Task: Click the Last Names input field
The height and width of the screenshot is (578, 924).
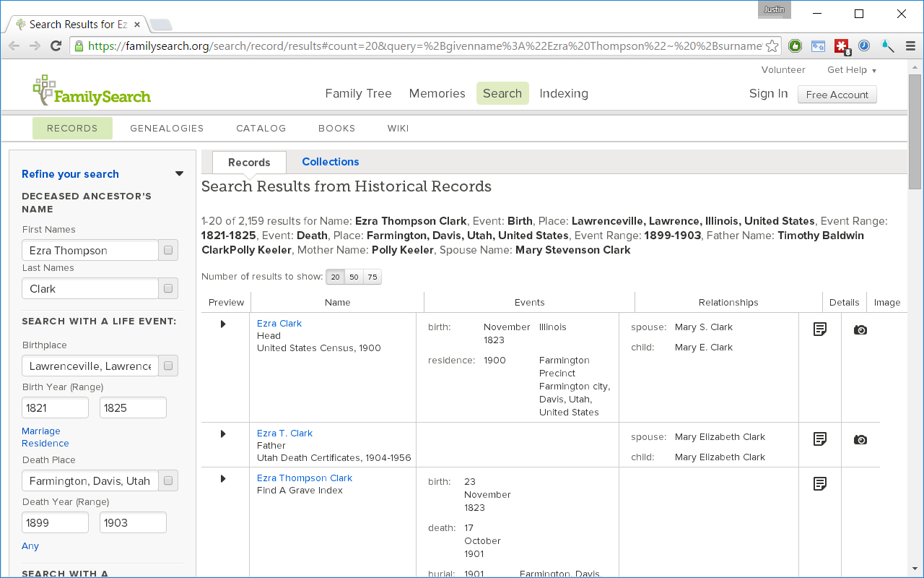Action: (90, 288)
